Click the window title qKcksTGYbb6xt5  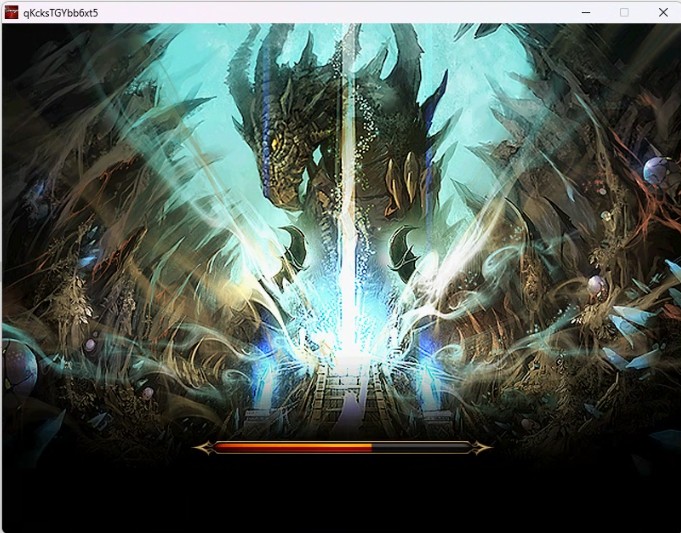click(61, 13)
